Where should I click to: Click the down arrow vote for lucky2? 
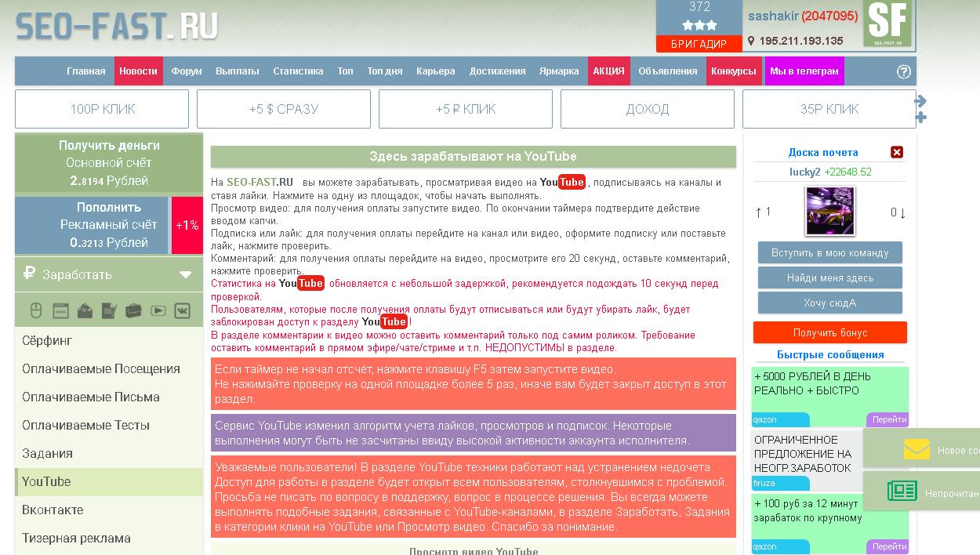[x=903, y=212]
